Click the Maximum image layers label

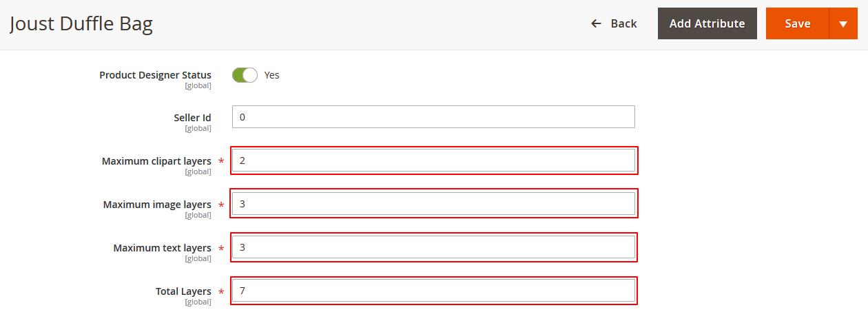(x=157, y=205)
